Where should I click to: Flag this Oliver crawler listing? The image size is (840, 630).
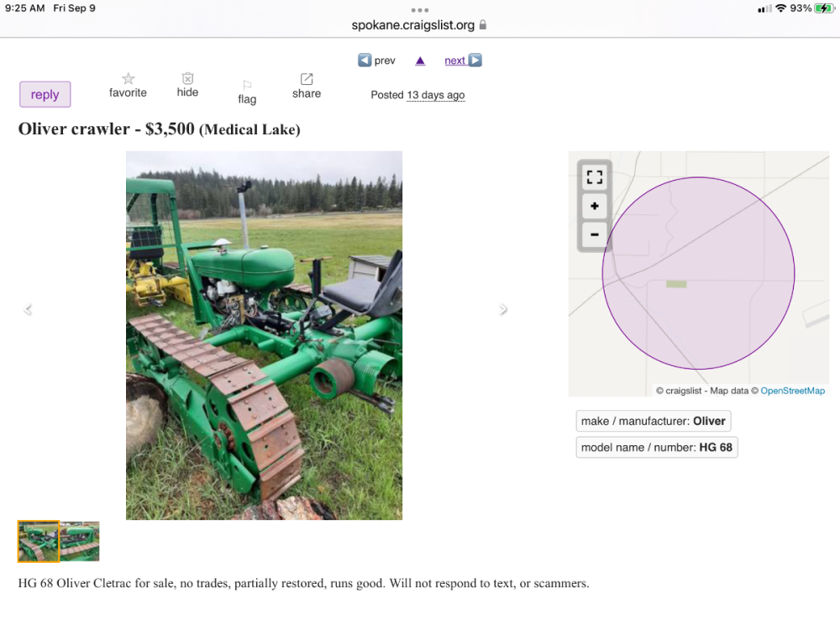tap(247, 86)
